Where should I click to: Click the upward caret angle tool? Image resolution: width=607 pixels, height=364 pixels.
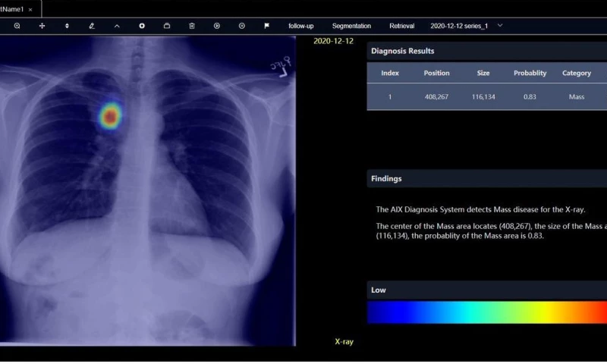(x=117, y=26)
